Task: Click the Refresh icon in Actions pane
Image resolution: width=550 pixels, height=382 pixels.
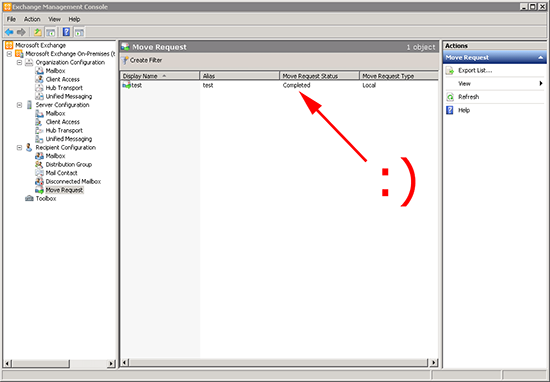Action: tap(450, 97)
